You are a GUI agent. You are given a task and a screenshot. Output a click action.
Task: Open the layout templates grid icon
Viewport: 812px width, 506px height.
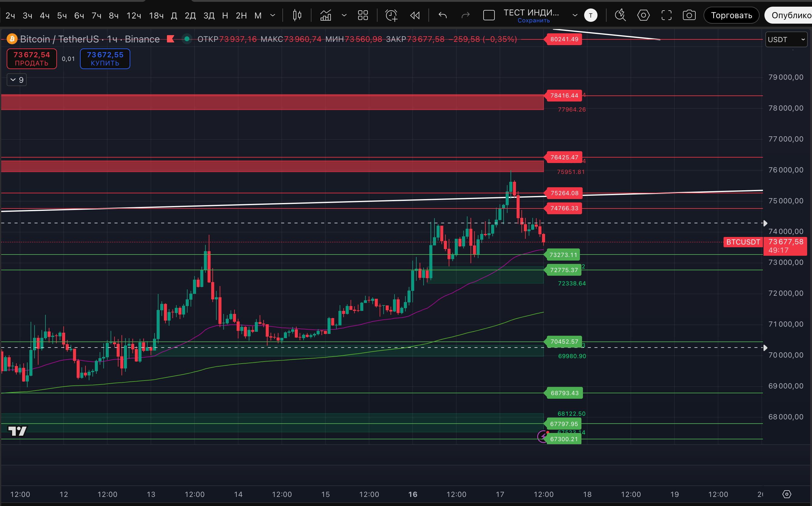pyautogui.click(x=363, y=15)
